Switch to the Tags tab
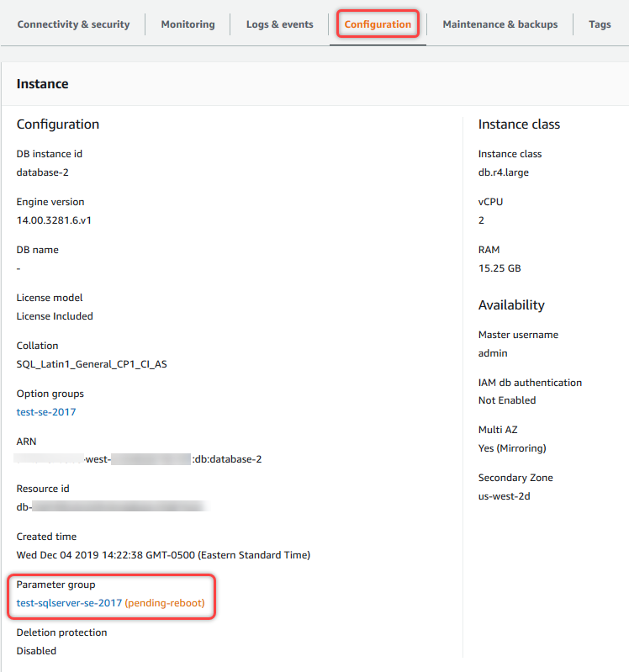This screenshot has height=672, width=629. coord(600,24)
